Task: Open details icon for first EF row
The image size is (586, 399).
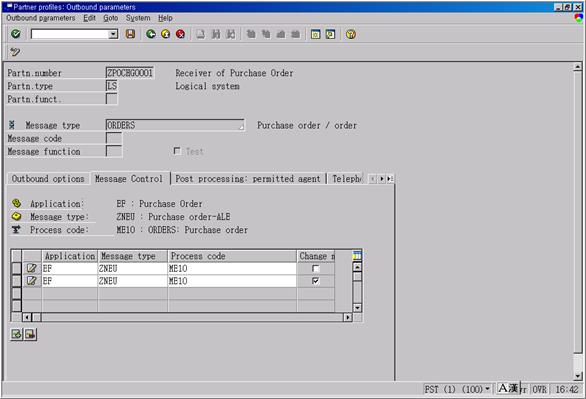Action: pyautogui.click(x=32, y=268)
